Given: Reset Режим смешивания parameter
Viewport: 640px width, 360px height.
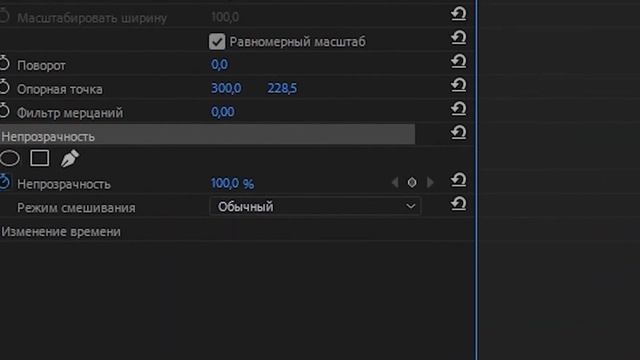Looking at the screenshot, I should pos(458,204).
